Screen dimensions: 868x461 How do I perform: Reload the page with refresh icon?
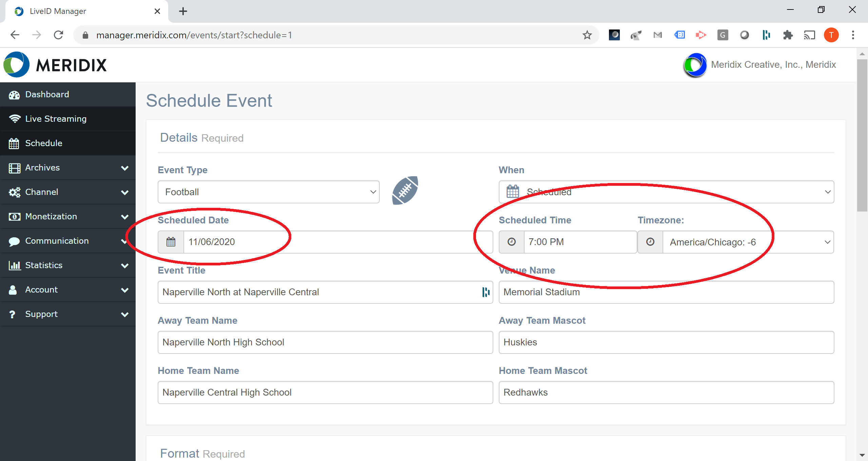pyautogui.click(x=59, y=35)
